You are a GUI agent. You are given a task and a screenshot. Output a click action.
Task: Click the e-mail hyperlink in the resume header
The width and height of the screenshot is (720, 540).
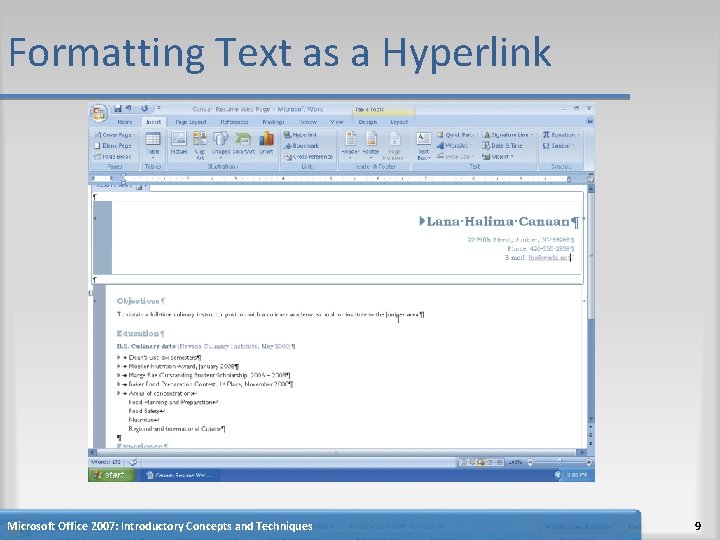point(549,258)
